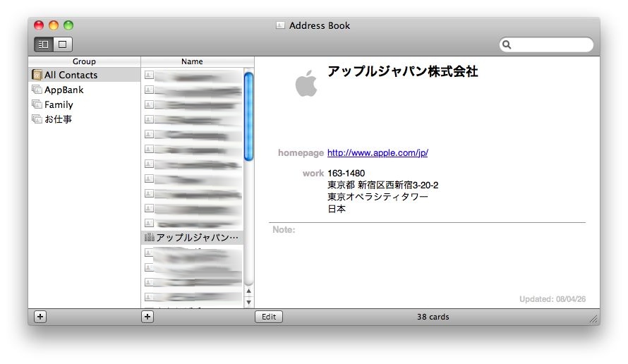
Task: Minimize the window with the yellow button
Action: click(54, 25)
